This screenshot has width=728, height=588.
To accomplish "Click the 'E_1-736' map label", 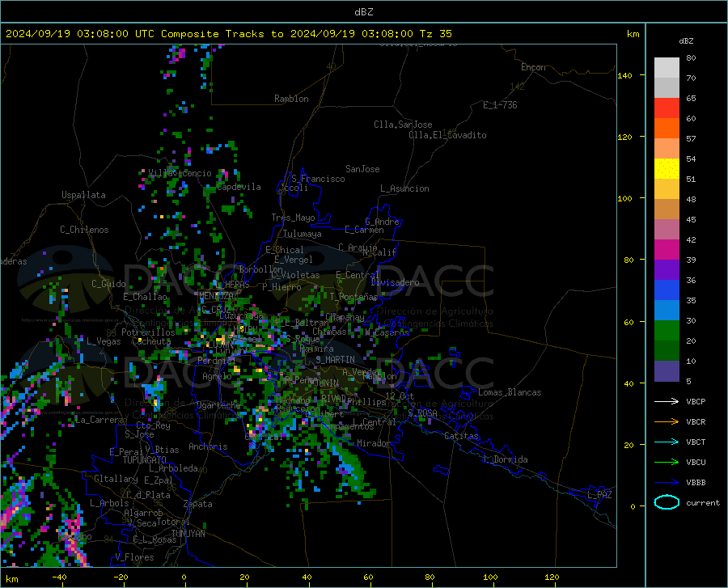I will pyautogui.click(x=500, y=105).
